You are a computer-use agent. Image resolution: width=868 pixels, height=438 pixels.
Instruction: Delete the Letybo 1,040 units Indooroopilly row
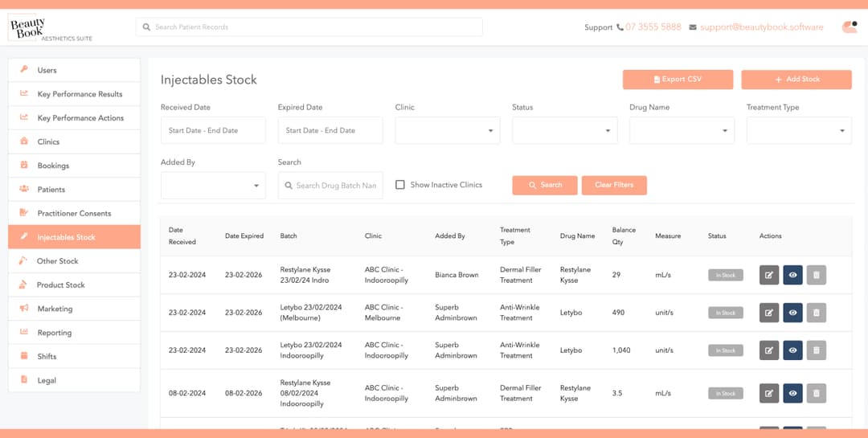(816, 350)
